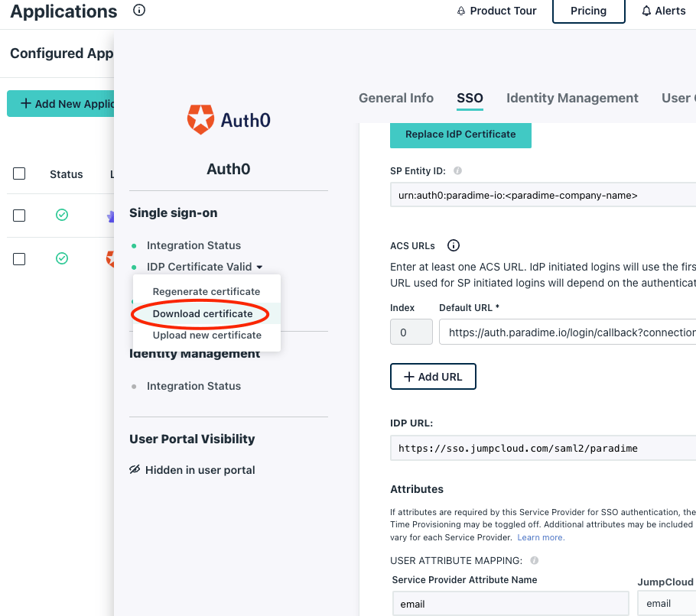Choose Download certificate from the menu

coord(203,313)
